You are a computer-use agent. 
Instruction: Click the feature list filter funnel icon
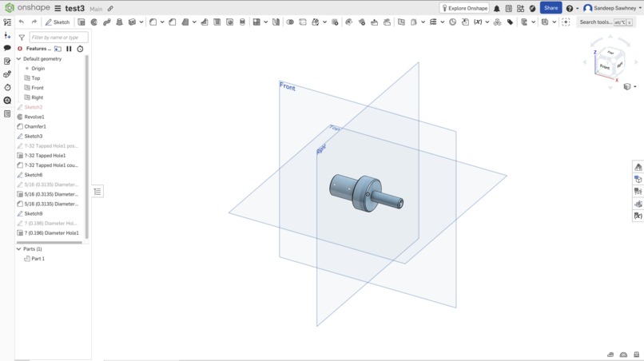(22, 38)
